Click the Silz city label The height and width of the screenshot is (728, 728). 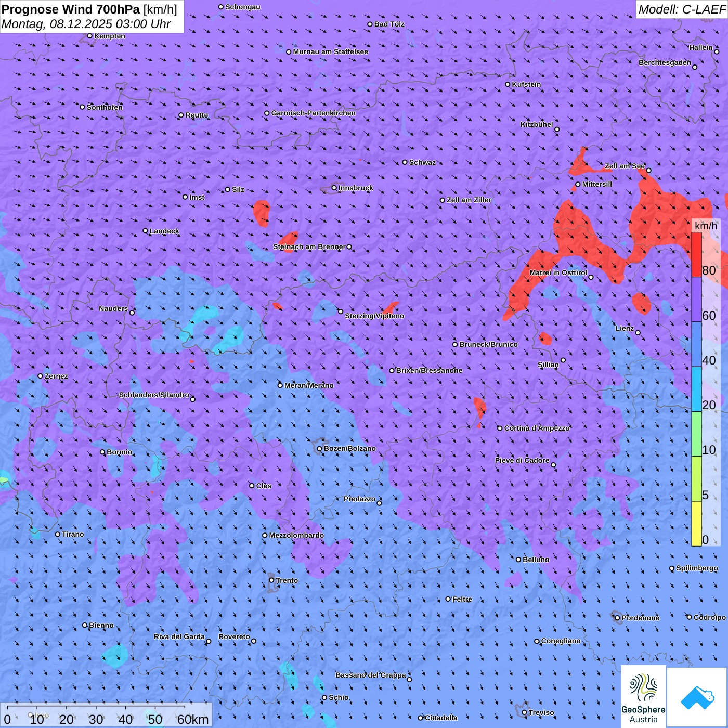pos(238,189)
